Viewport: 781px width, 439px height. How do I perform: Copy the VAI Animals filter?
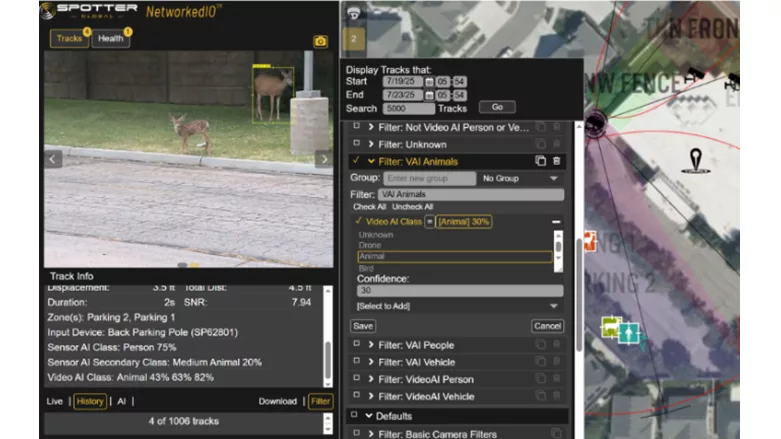[540, 161]
